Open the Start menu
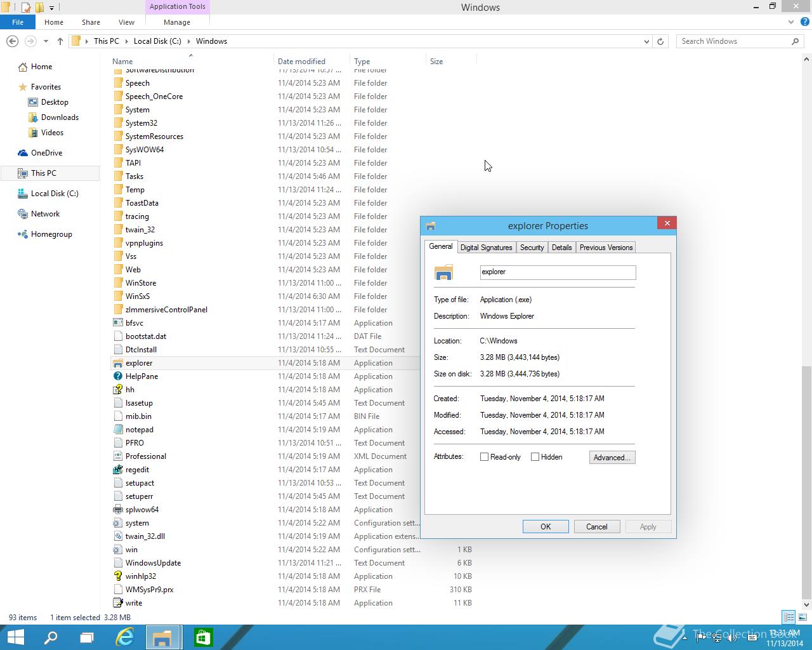 pyautogui.click(x=15, y=637)
